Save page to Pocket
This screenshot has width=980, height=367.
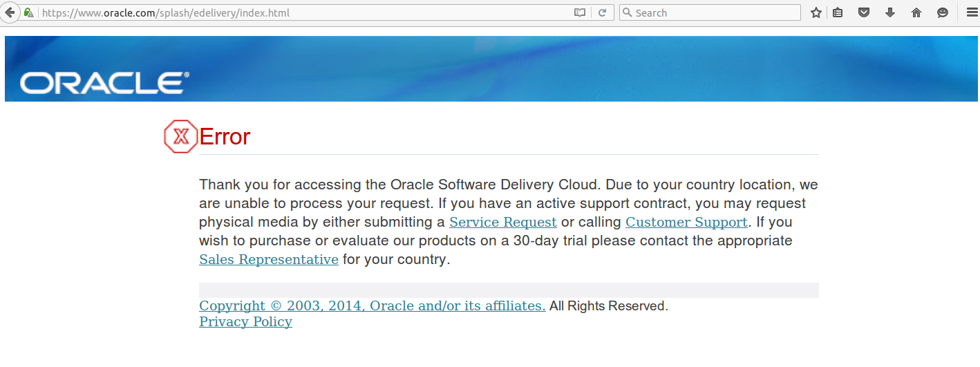(864, 12)
